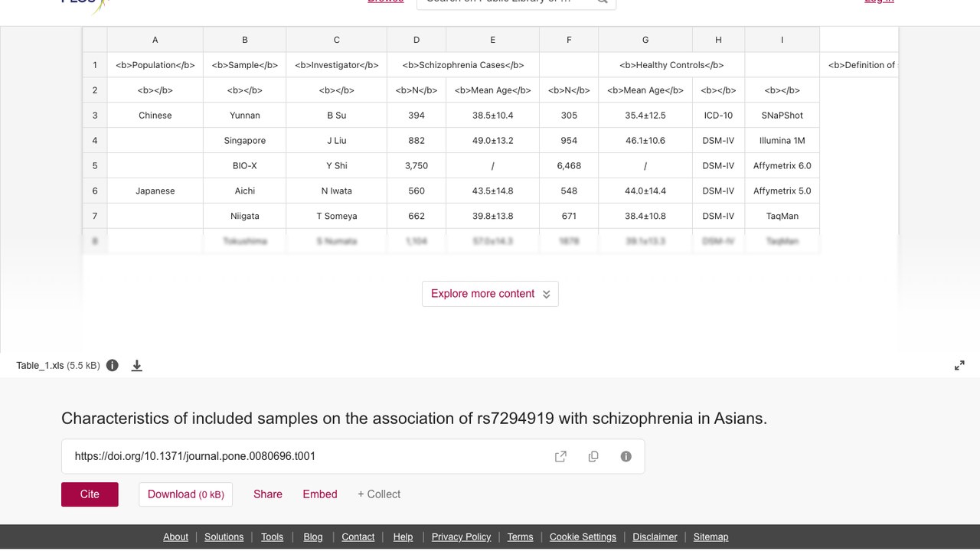Viewport: 980px width, 551px height.
Task: Click the search magnifier icon at top
Action: 602,2
